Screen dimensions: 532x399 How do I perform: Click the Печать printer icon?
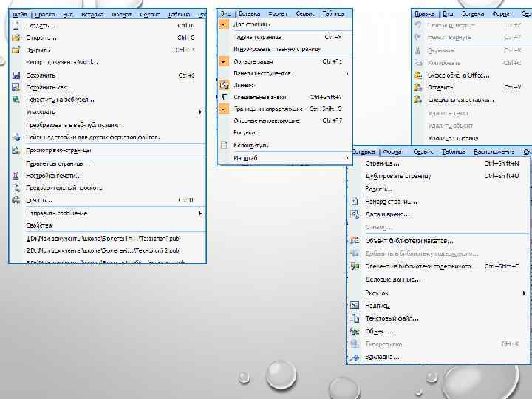coord(16,199)
